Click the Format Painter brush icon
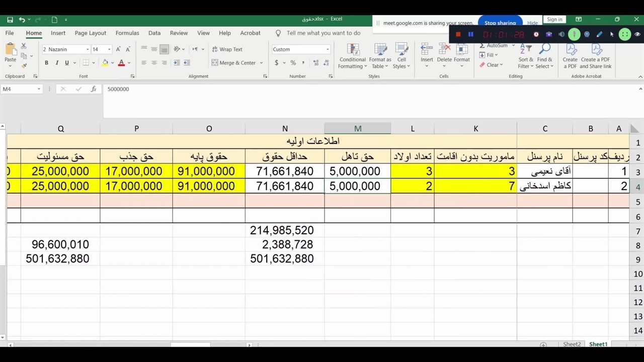The width and height of the screenshot is (644, 362). coord(24,66)
